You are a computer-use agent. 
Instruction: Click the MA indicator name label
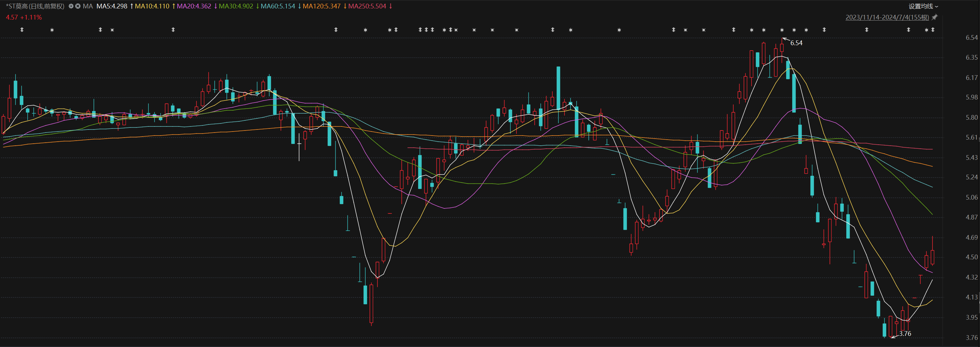[x=88, y=6]
